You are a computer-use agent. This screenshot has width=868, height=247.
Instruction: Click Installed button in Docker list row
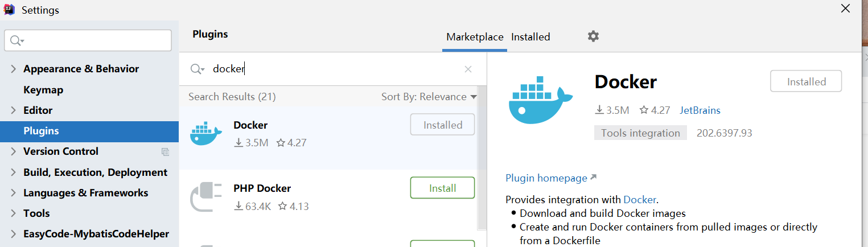(x=442, y=125)
